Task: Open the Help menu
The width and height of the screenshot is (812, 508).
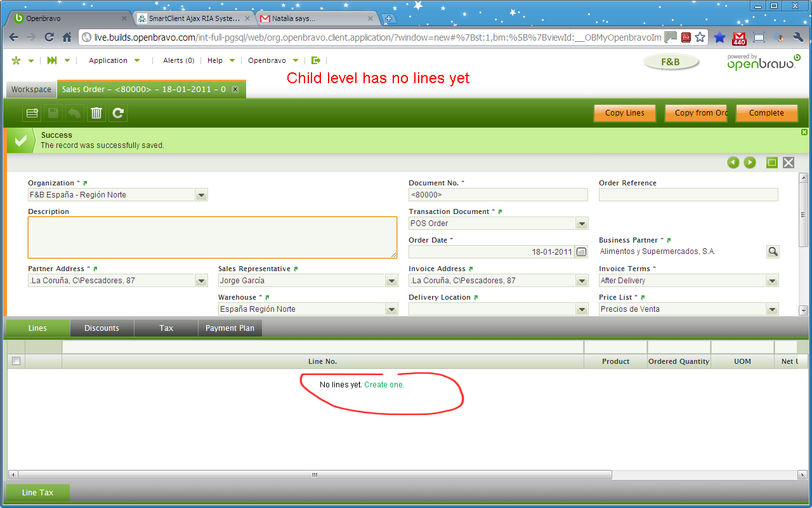Action: (221, 60)
